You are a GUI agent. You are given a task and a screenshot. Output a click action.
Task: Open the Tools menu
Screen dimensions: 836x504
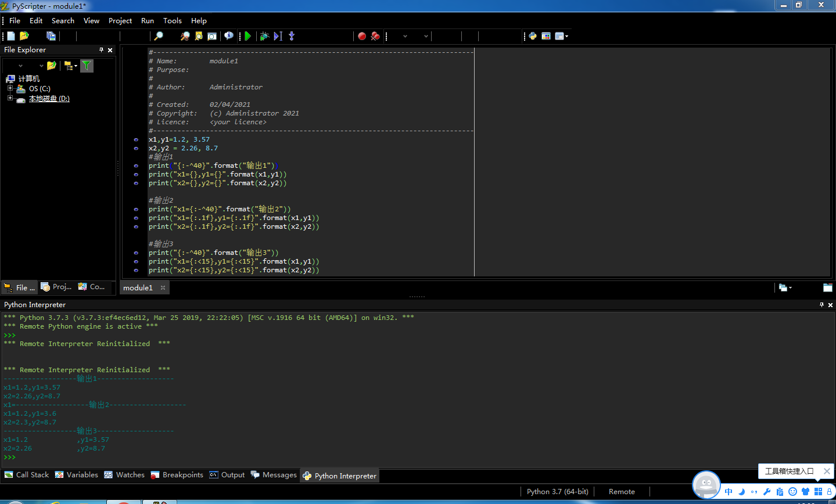click(x=173, y=20)
